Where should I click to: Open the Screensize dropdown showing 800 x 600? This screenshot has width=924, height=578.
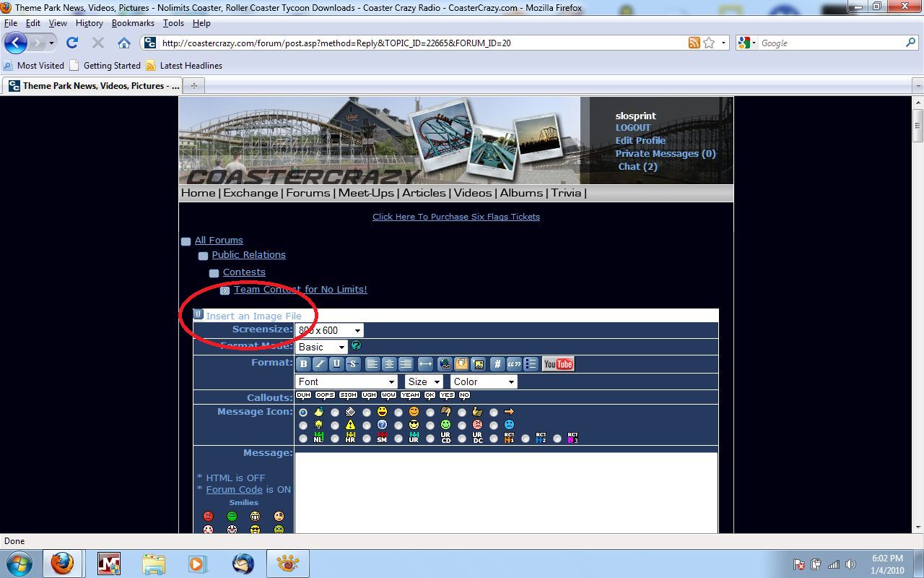(x=329, y=330)
